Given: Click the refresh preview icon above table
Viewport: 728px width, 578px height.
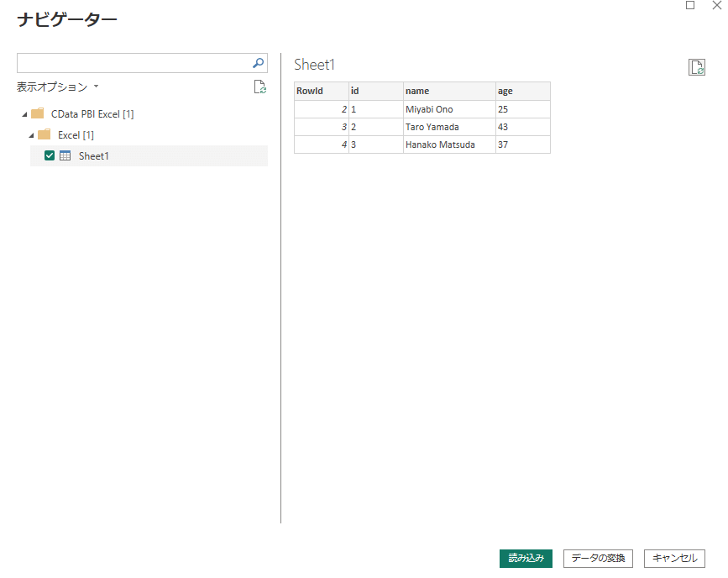Looking at the screenshot, I should tap(696, 68).
